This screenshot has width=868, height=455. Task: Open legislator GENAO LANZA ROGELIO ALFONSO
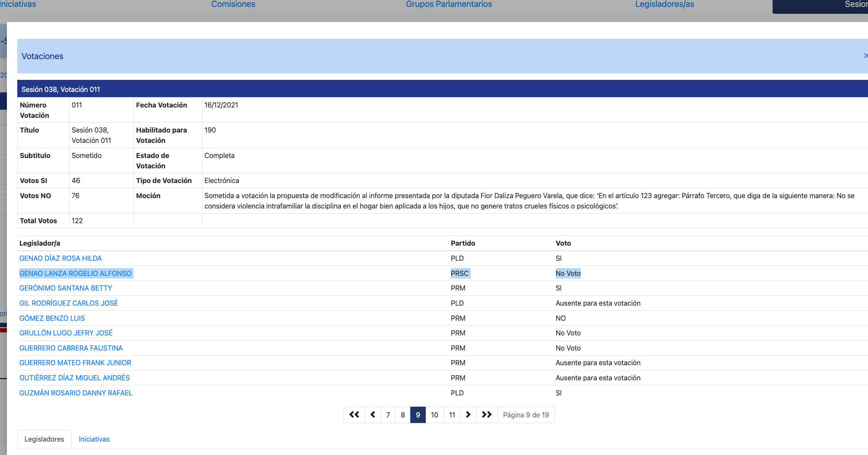76,273
